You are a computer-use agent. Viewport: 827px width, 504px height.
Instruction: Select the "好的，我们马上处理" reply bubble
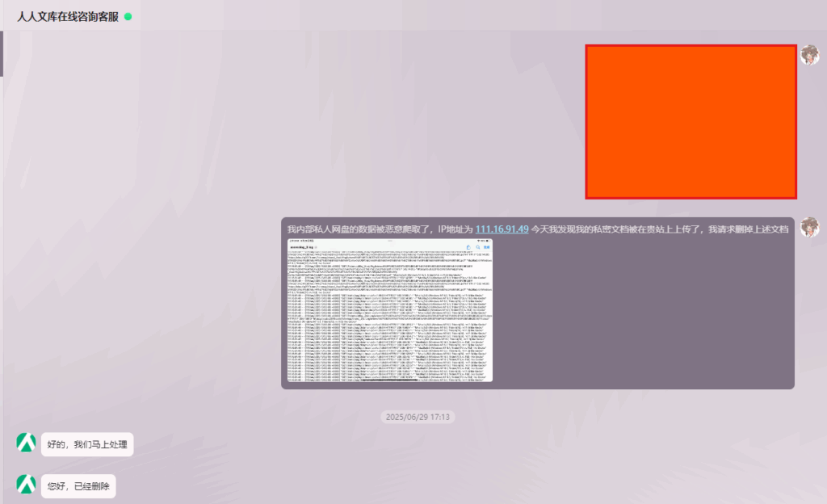pos(86,444)
